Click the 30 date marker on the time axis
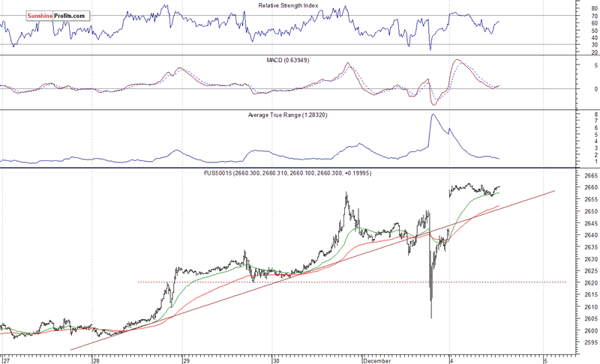The width and height of the screenshot is (600, 364). (x=276, y=360)
